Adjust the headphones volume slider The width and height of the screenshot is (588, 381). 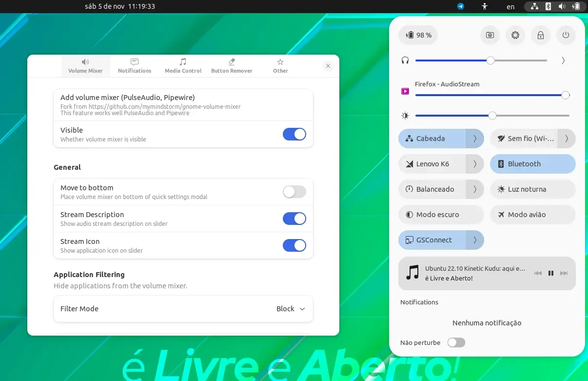tap(481, 60)
